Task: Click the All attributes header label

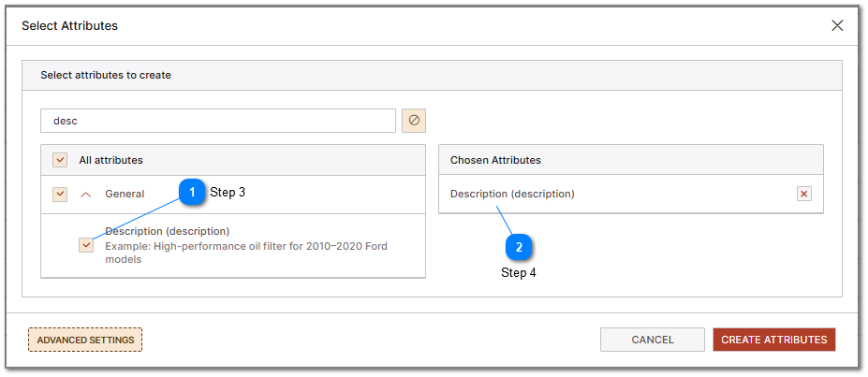Action: (110, 160)
